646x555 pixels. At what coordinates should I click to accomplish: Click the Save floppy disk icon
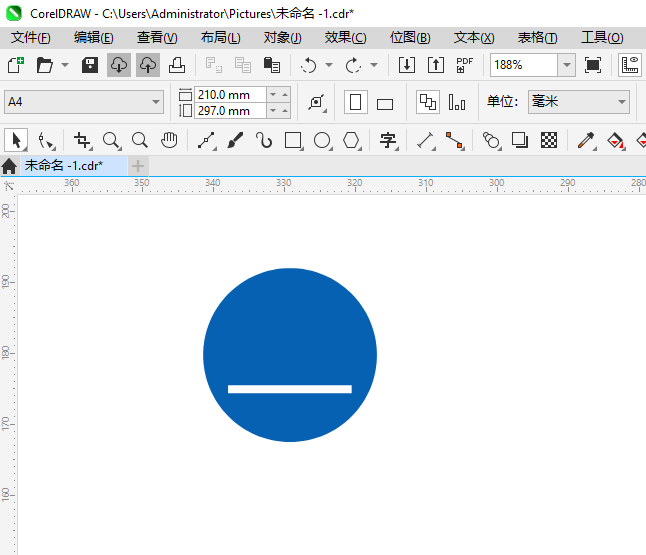click(90, 65)
